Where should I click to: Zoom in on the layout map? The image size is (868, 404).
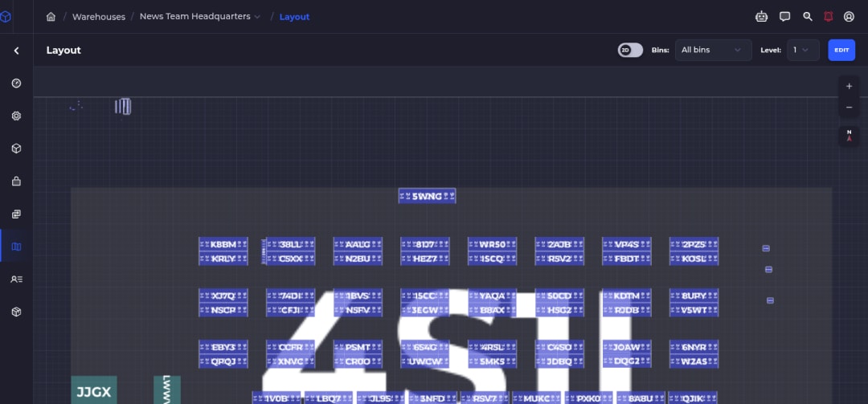(850, 86)
